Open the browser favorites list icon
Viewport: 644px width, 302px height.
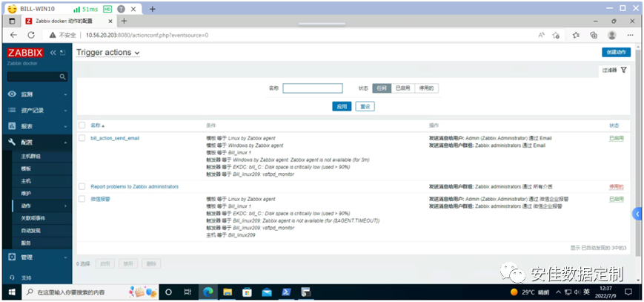tap(576, 35)
